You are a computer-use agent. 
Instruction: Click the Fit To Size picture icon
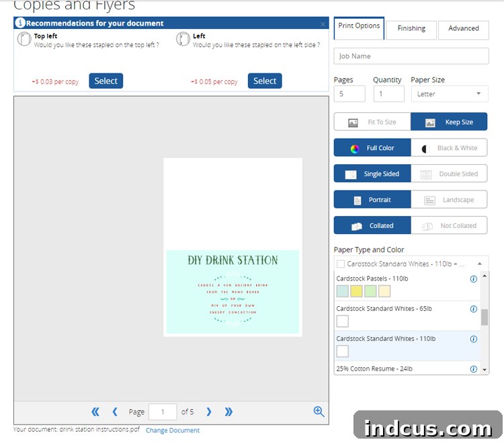[x=353, y=122]
